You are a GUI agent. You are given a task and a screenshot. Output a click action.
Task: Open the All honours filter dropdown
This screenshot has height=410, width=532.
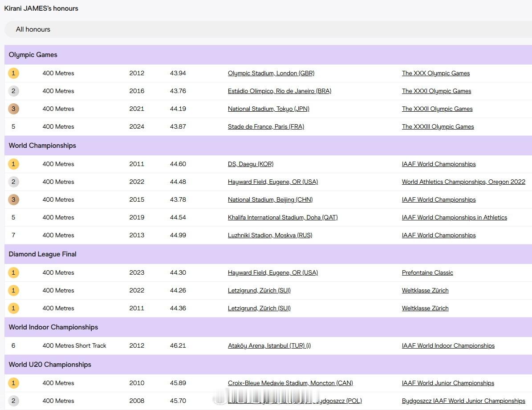tap(268, 29)
